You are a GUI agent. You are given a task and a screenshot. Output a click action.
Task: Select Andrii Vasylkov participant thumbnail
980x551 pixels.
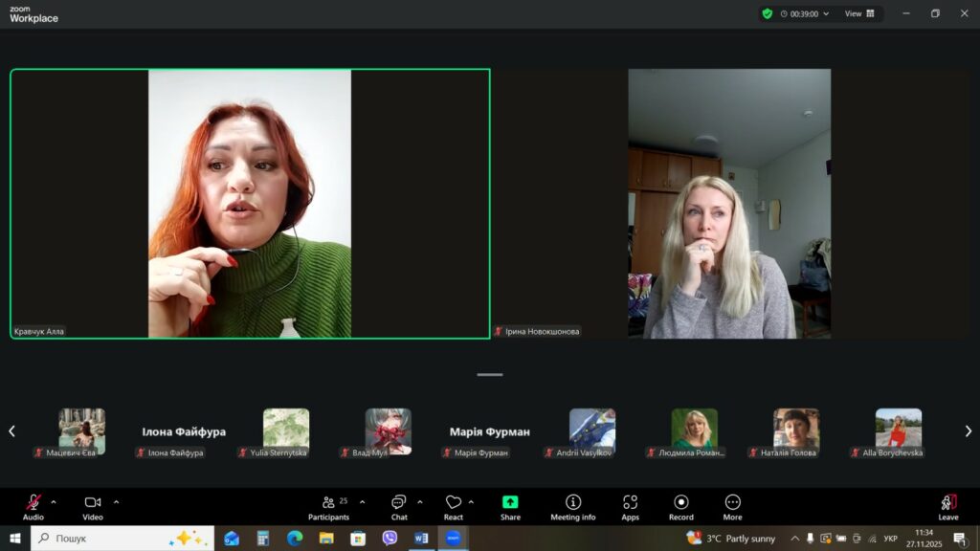pos(592,430)
